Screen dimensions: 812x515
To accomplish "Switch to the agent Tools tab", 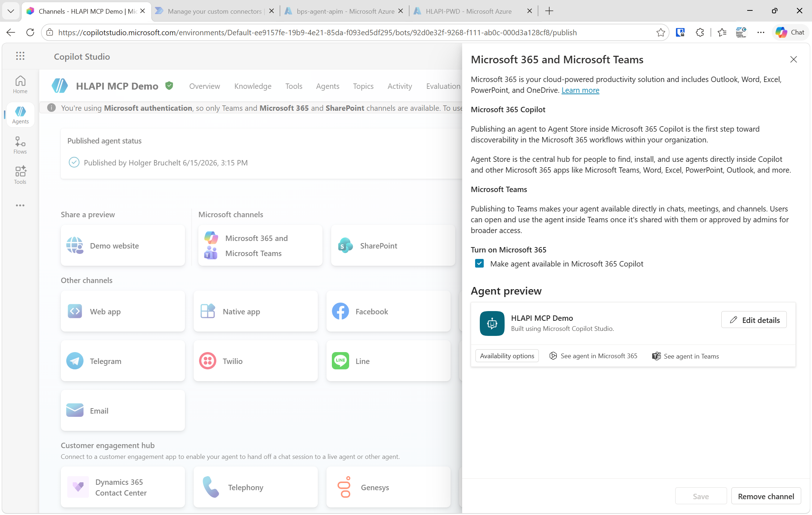I will [294, 86].
